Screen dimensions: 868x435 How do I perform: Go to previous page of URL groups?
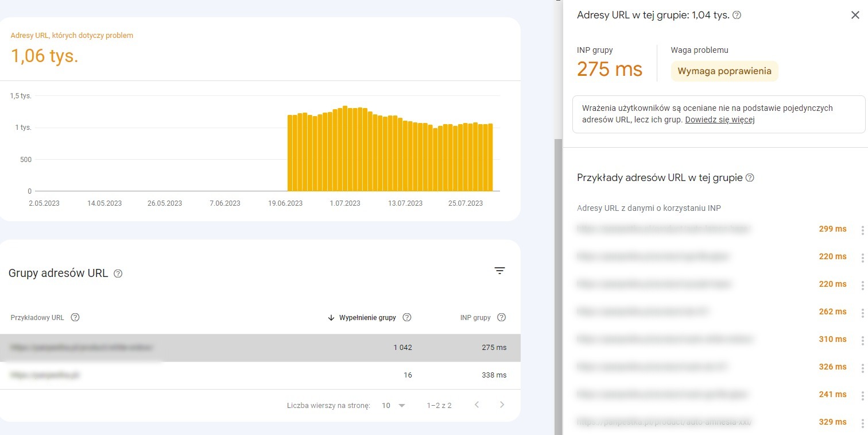[x=476, y=405]
